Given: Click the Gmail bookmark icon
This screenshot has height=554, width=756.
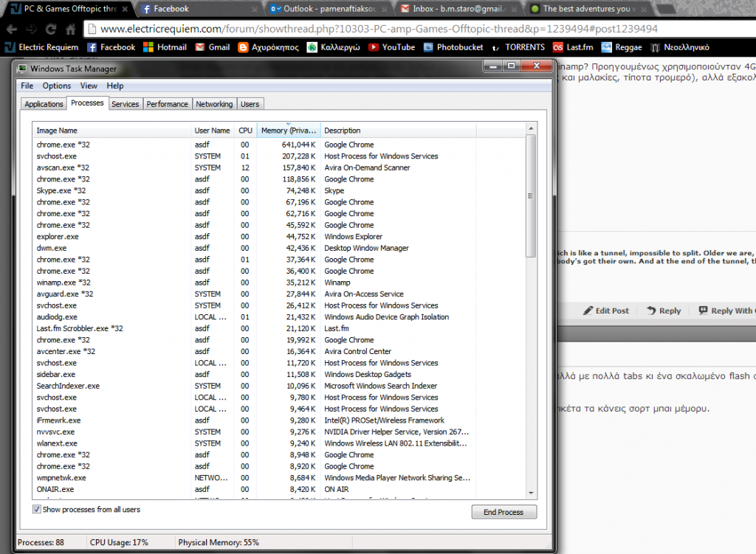Looking at the screenshot, I should (200, 47).
